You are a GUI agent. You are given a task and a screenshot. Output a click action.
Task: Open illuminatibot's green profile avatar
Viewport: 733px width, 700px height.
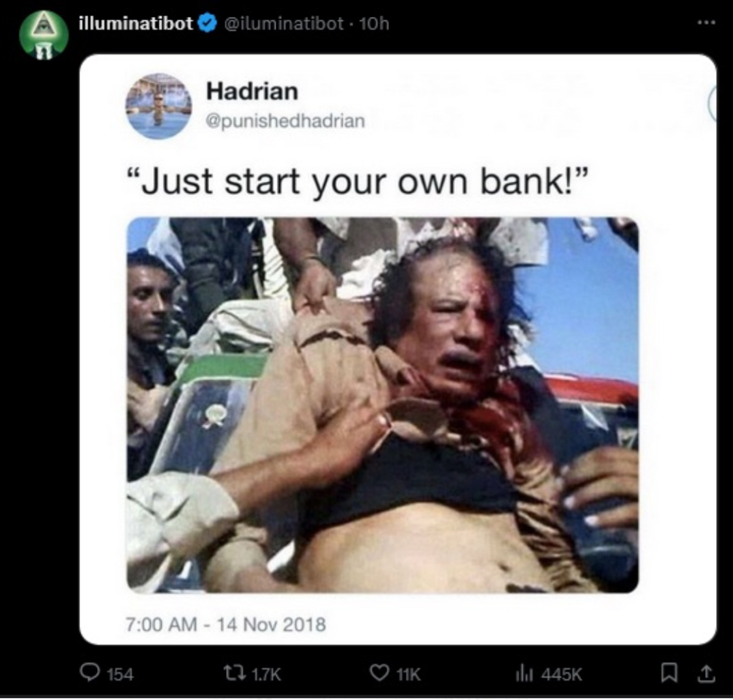(x=44, y=35)
